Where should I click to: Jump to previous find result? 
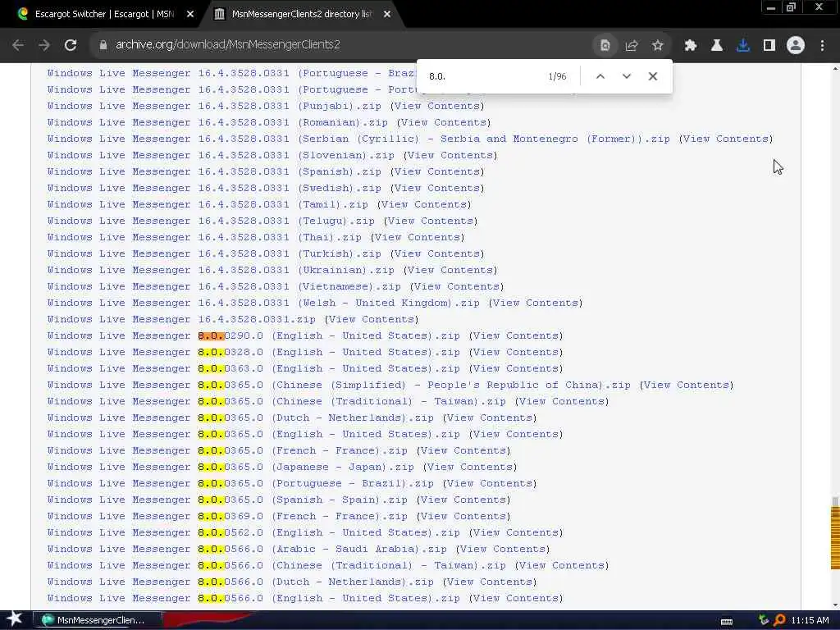(600, 76)
